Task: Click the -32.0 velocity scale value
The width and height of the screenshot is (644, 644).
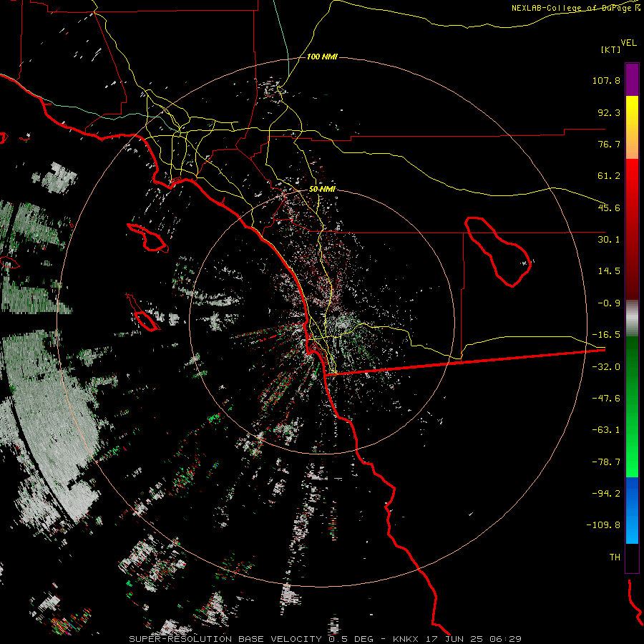Action: pos(606,367)
